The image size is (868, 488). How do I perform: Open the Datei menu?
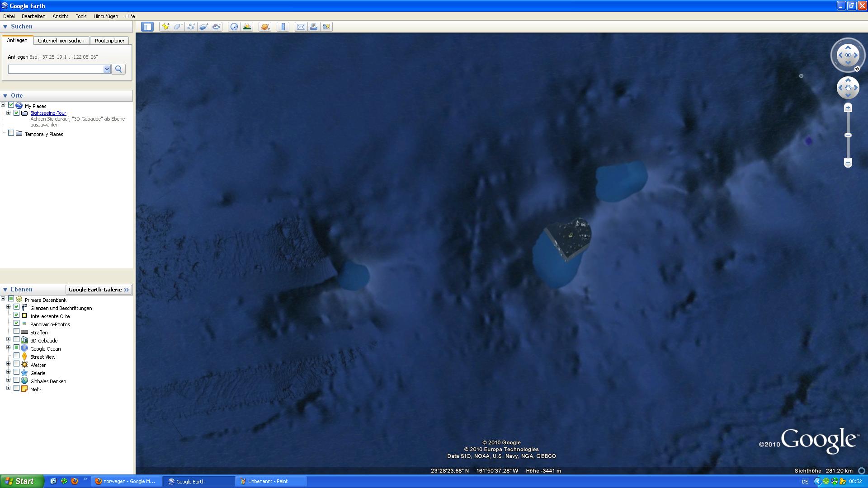click(9, 16)
